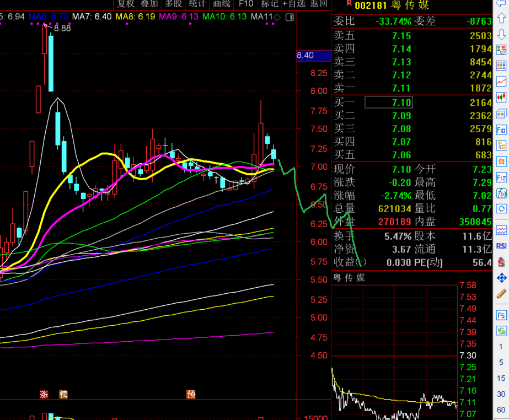Switch to the candlestick K-line chart icon
The height and width of the screenshot is (420, 509).
[x=501, y=97]
